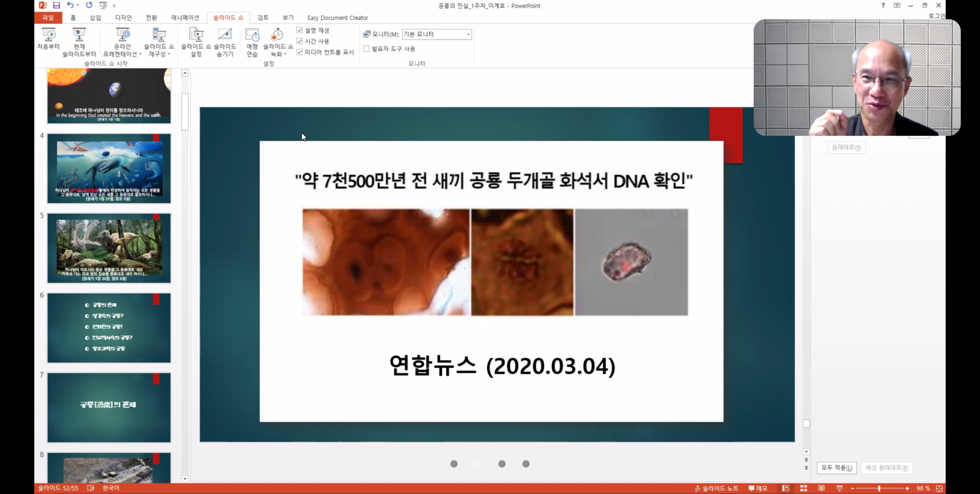This screenshot has width=980, height=494.
Task: Select the earth and sun slide thumbnail
Action: (109, 96)
